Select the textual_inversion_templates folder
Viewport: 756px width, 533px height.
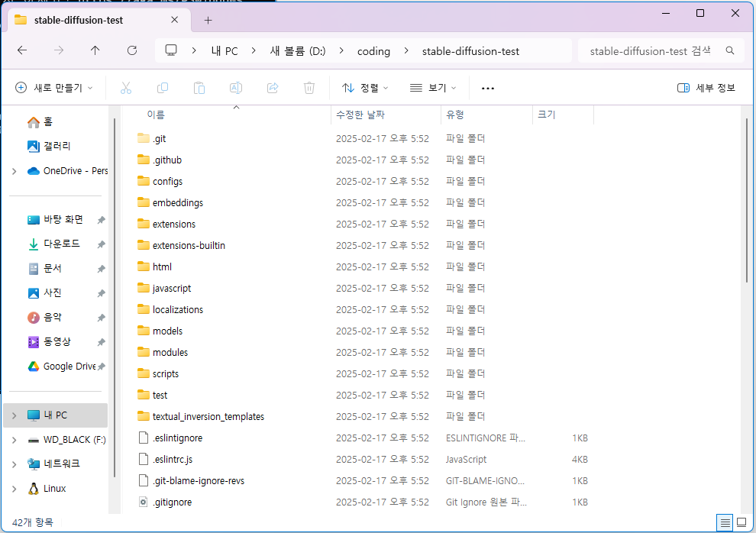point(201,416)
